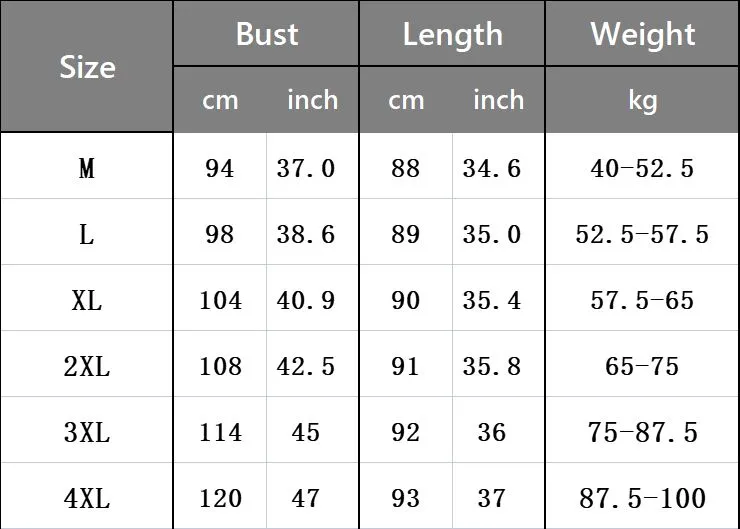Click the 4XL size row label
The width and height of the screenshot is (740, 529).
87,498
